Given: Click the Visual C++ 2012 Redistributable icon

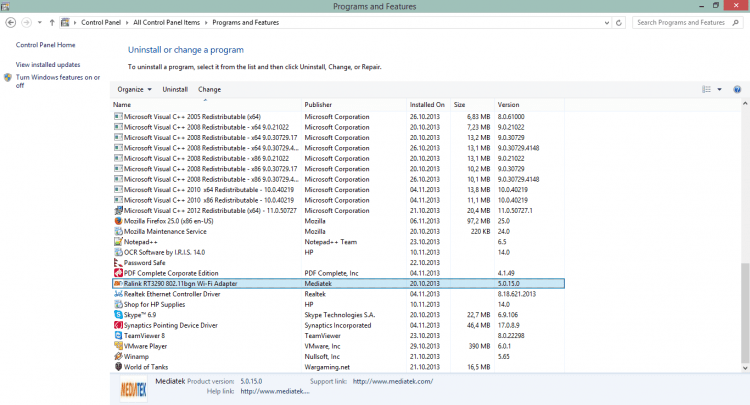Looking at the screenshot, I should (118, 210).
